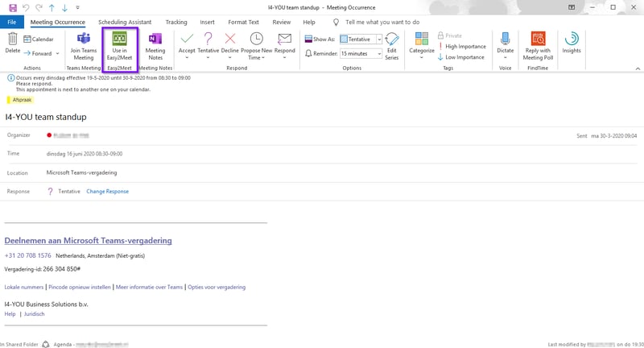Image resolution: width=644 pixels, height=348 pixels.
Task: Open Customize Quick Access Toolbar dropdown
Action: coord(77,7)
